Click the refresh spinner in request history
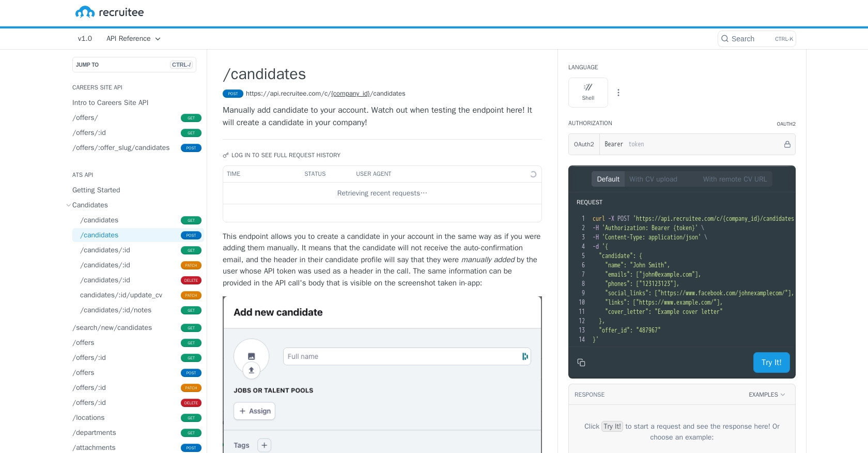The height and width of the screenshot is (453, 868). (x=533, y=174)
